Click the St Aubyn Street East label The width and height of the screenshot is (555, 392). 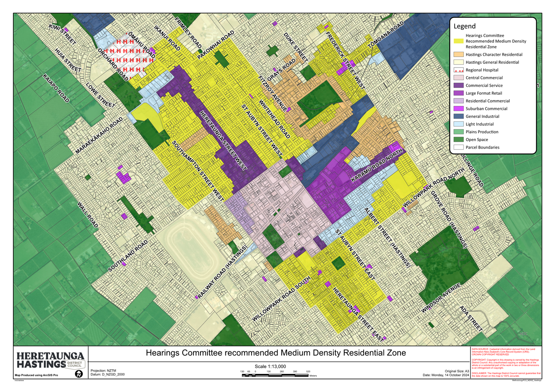coord(356,255)
